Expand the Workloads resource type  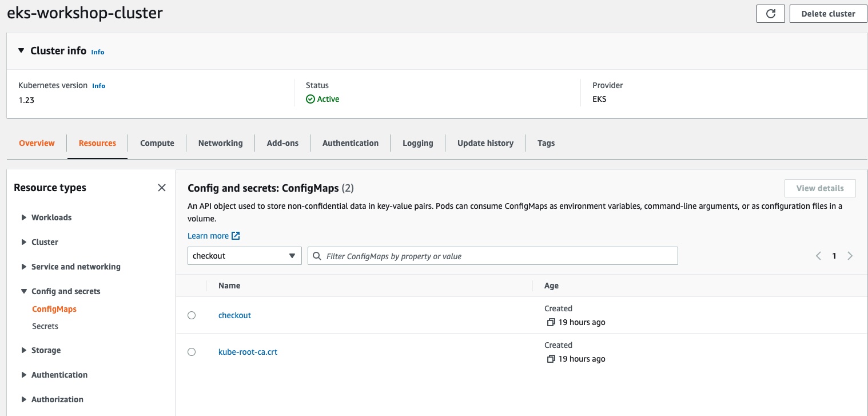pyautogui.click(x=24, y=217)
